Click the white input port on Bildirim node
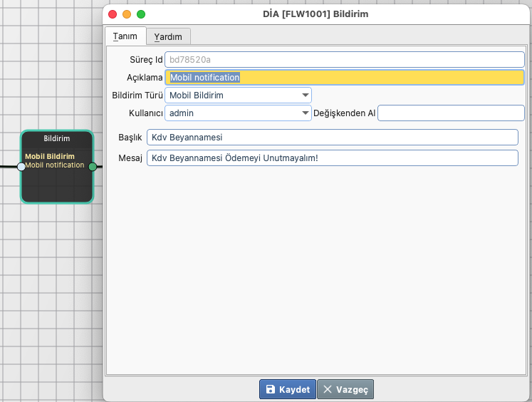Image resolution: width=532 pixels, height=402 pixels. [x=21, y=167]
